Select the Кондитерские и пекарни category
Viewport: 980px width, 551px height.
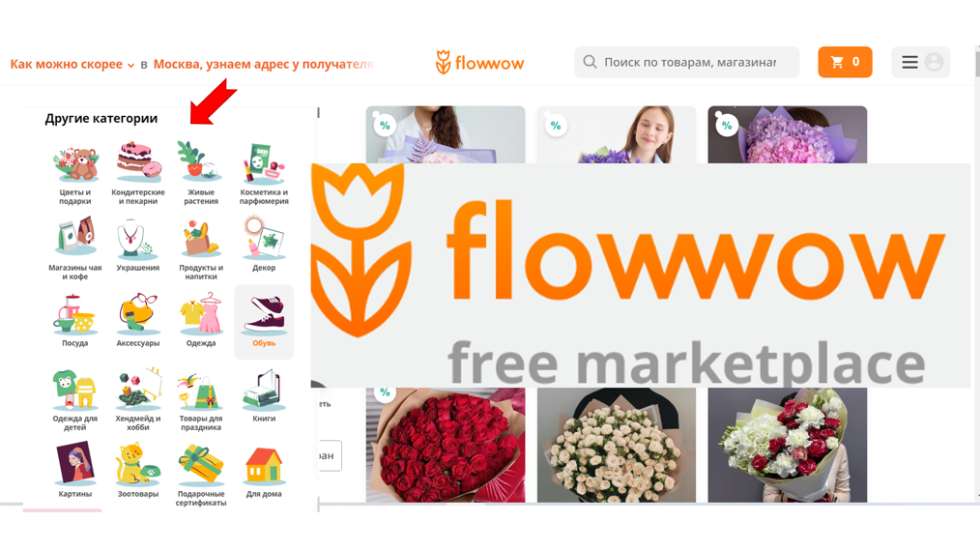click(x=138, y=174)
